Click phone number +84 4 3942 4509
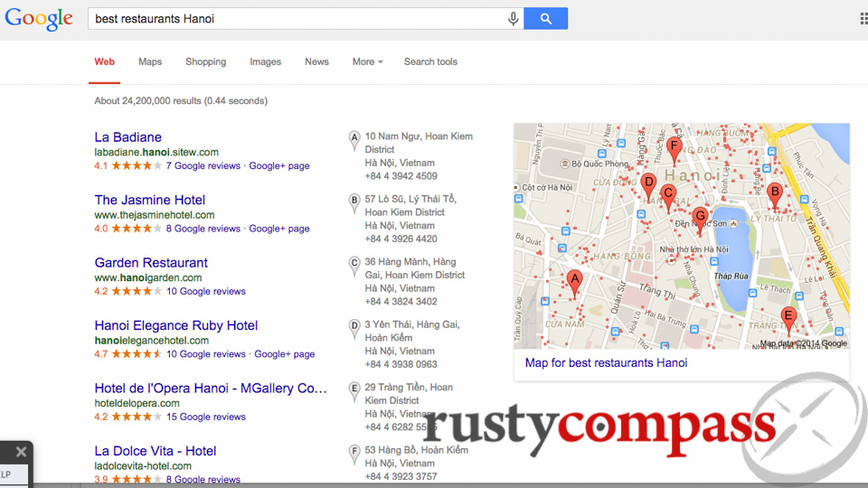This screenshot has width=868, height=488. pos(401,176)
